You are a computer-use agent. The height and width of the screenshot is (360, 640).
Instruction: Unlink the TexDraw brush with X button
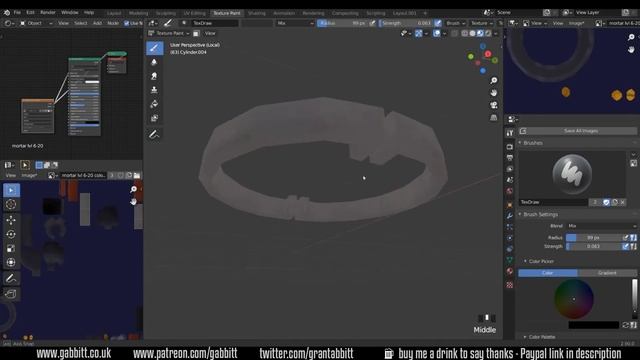click(x=622, y=202)
